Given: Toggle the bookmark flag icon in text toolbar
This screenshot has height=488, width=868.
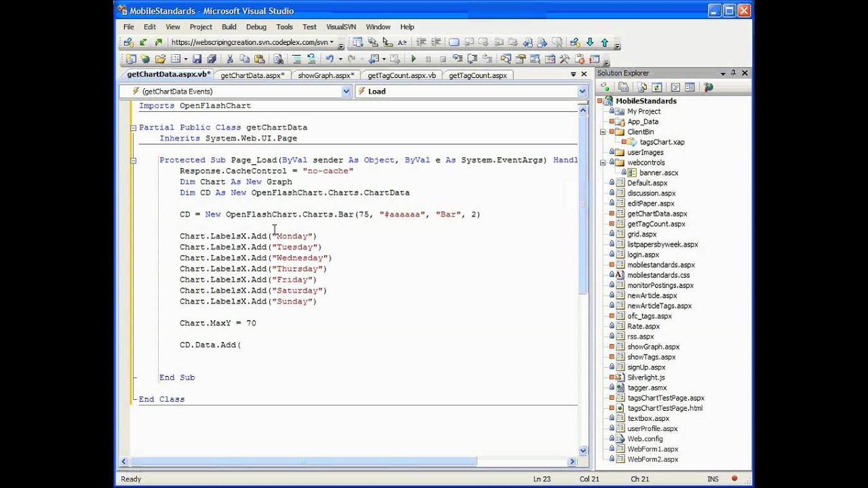Looking at the screenshot, I should click(453, 42).
